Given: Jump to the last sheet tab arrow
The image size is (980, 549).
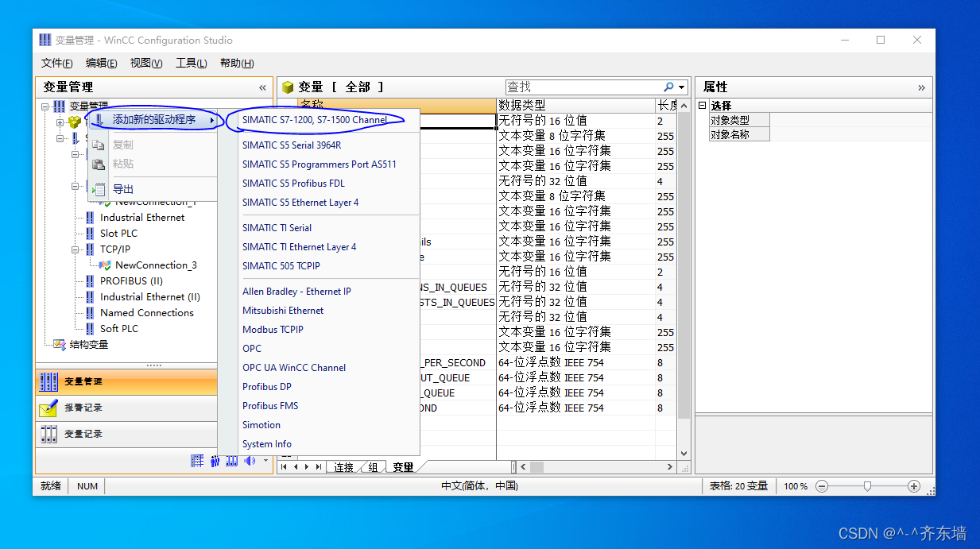Looking at the screenshot, I should pyautogui.click(x=319, y=467).
